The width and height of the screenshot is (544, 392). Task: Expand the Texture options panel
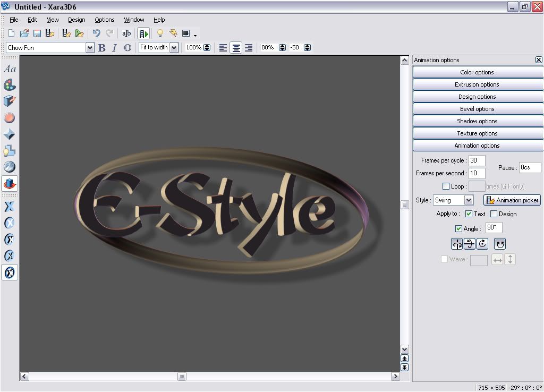pos(478,133)
